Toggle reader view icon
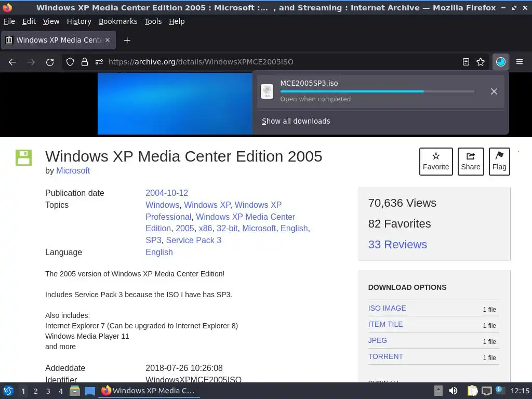Image resolution: width=532 pixels, height=399 pixels. pyautogui.click(x=466, y=62)
